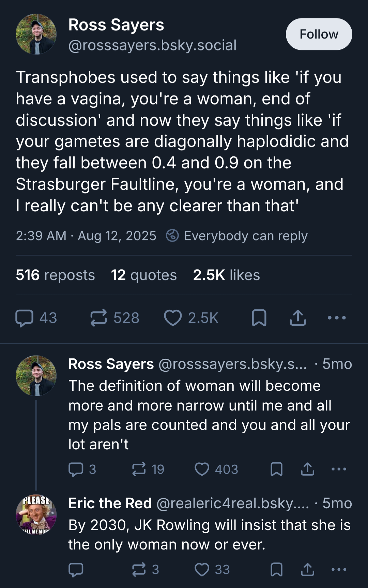
Task: Open Ross Sayers profile picture at top
Action: click(x=36, y=34)
